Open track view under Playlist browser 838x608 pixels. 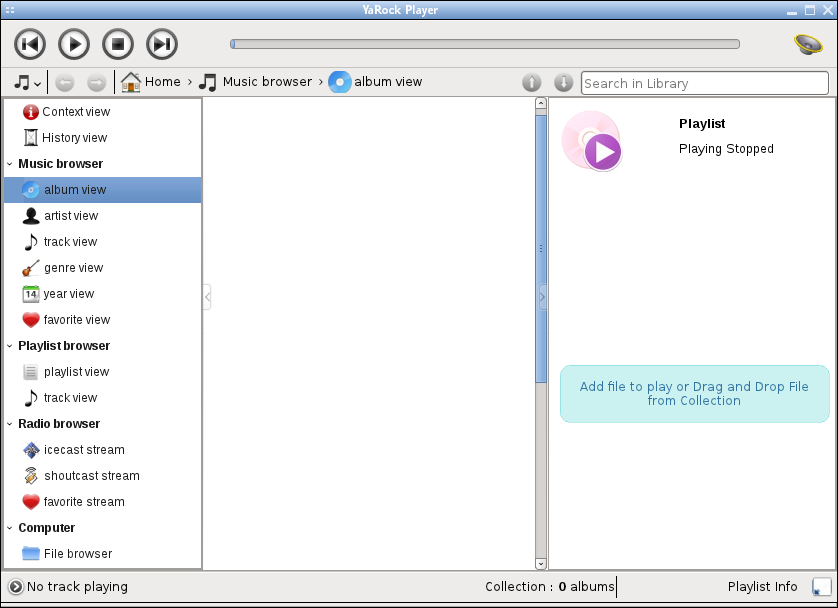click(103, 398)
